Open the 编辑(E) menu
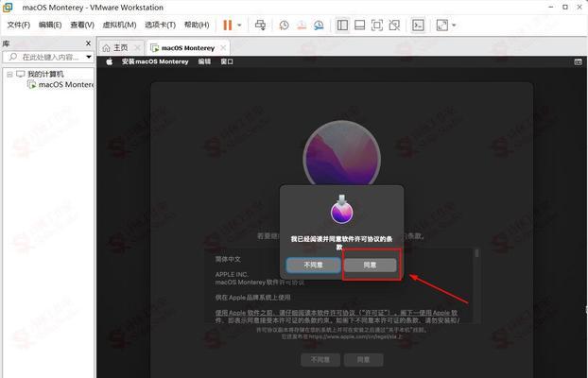 (x=50, y=25)
